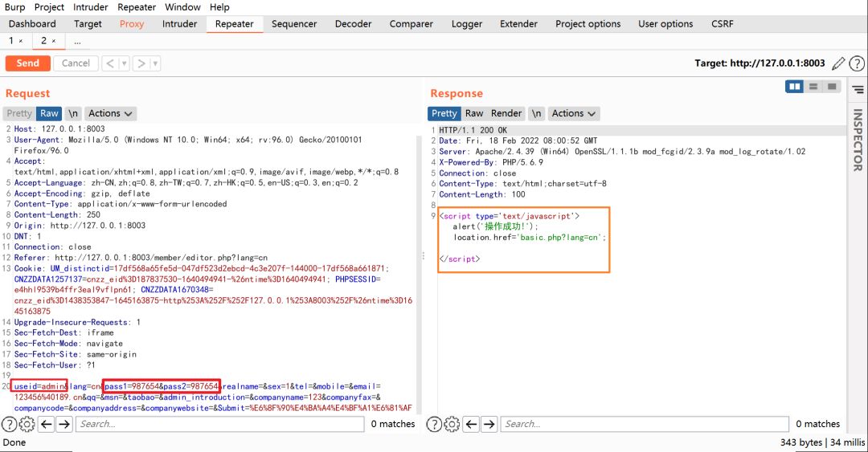
Task: Switch to Intruder tab
Action: coord(179,24)
